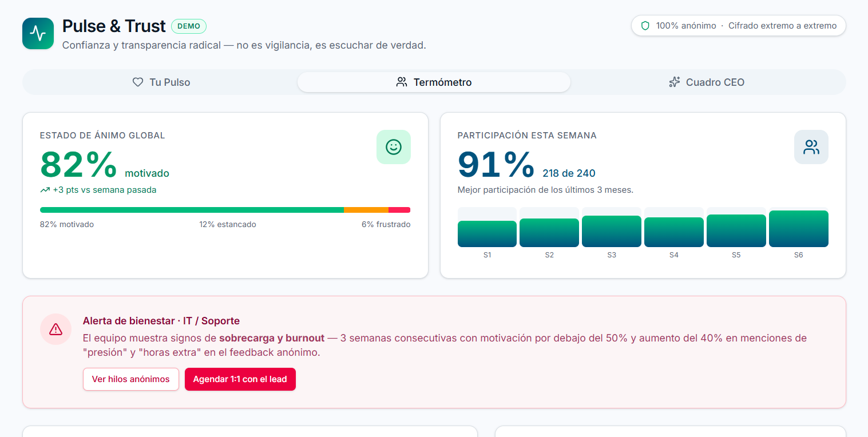Click the S2 participation bar

coord(549,233)
